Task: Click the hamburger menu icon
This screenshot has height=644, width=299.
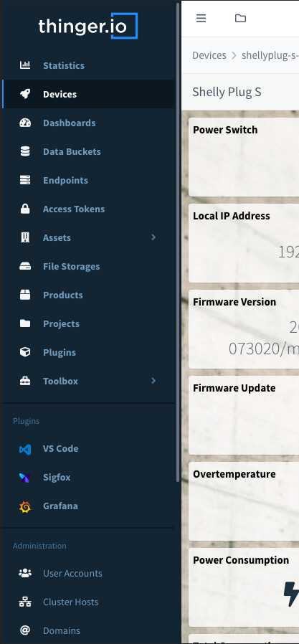Action: [201, 18]
